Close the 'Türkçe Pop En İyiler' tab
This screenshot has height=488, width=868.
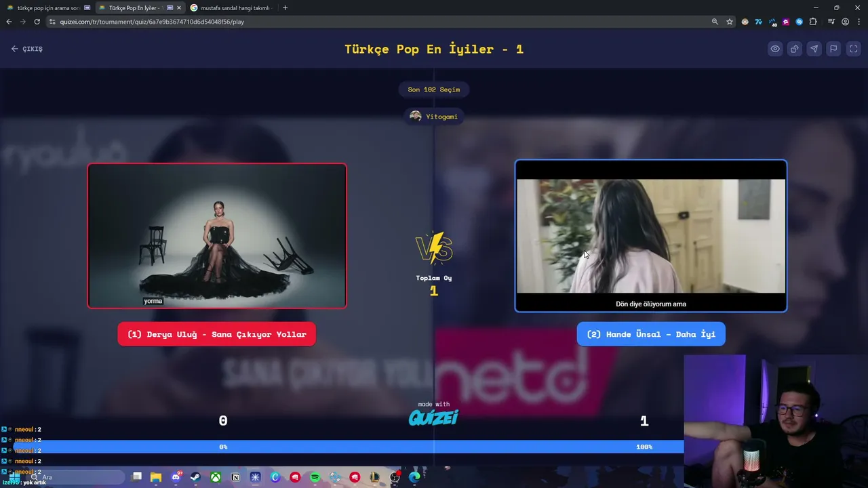click(x=179, y=8)
